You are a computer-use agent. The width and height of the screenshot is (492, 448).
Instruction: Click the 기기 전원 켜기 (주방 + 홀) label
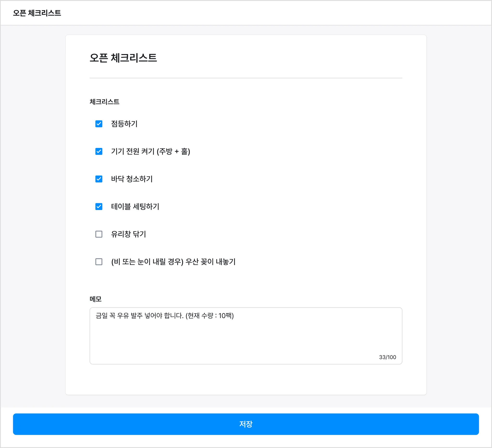(150, 151)
